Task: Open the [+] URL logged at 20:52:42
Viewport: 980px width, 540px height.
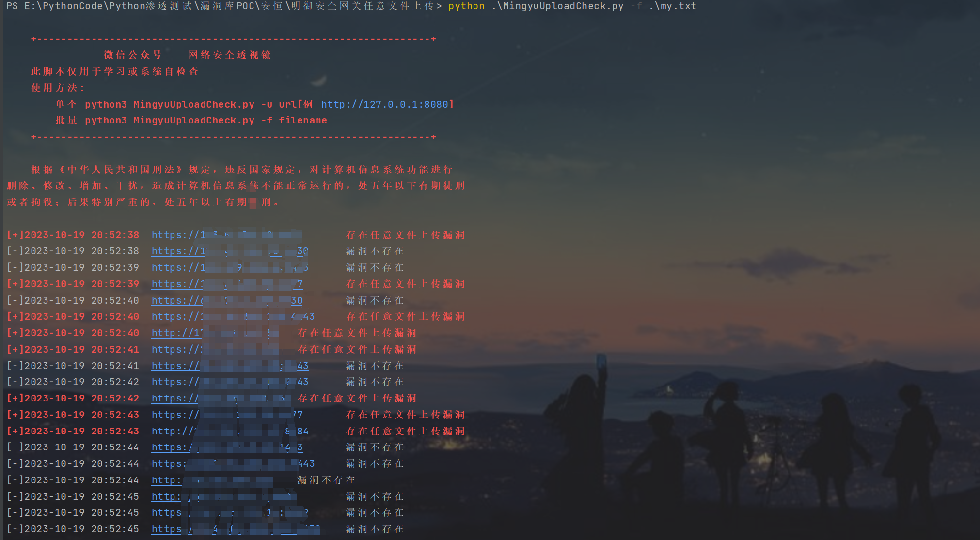Action: [x=175, y=399]
